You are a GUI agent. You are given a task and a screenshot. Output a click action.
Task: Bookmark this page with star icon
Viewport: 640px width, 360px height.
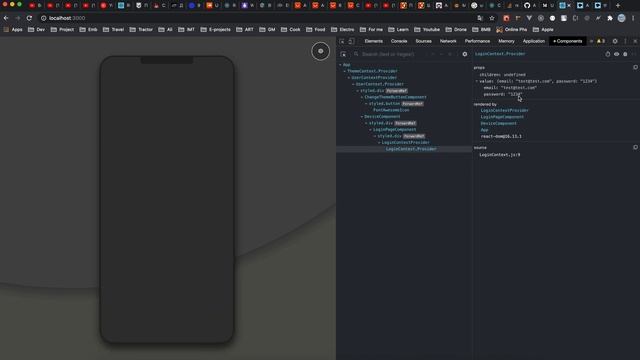click(x=492, y=18)
